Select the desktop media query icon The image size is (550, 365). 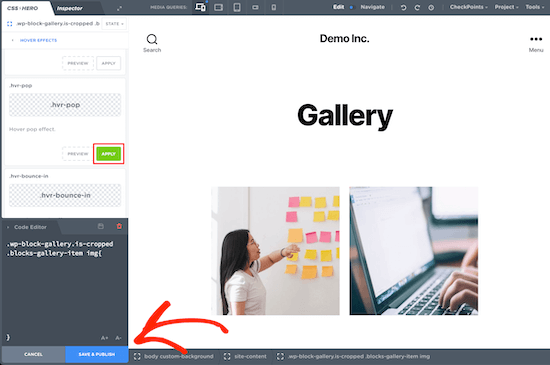pyautogui.click(x=201, y=7)
